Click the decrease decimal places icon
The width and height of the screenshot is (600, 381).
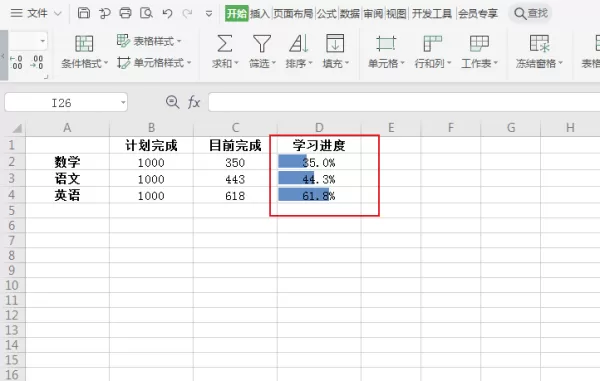pos(37,62)
